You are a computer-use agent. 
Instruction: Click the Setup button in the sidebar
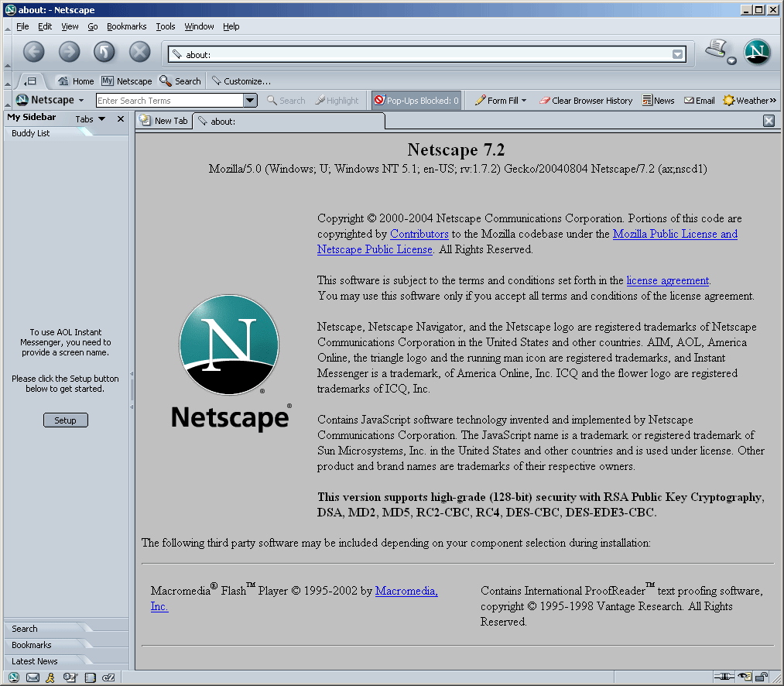[x=66, y=420]
